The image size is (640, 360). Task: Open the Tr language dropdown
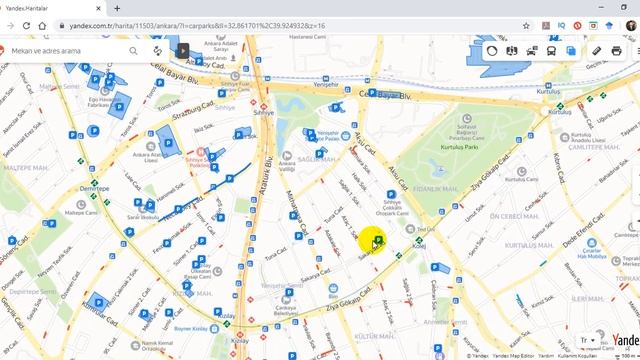tap(587, 340)
